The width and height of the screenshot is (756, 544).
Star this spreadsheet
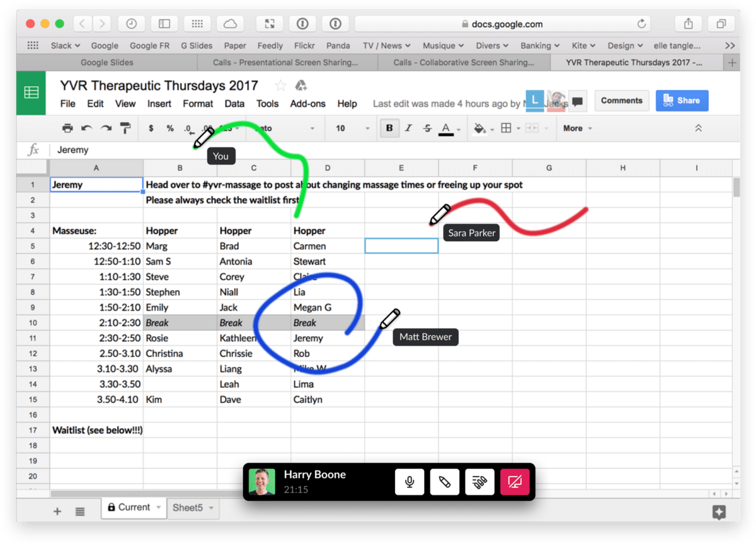(280, 86)
